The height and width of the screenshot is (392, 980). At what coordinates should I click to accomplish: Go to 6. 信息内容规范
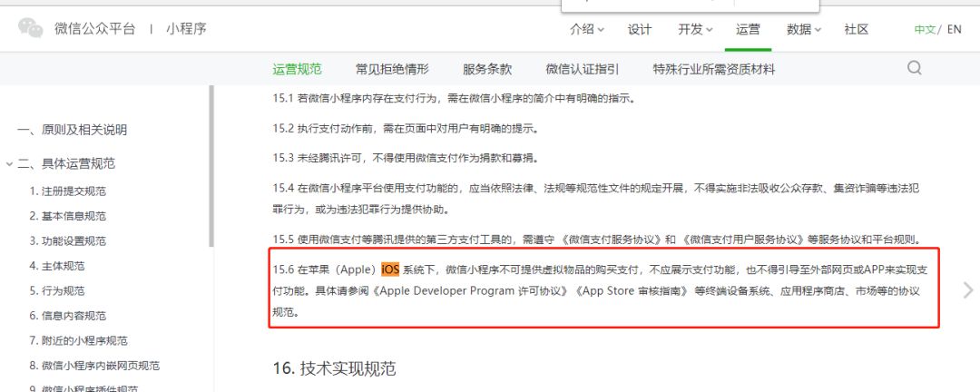[x=67, y=317]
